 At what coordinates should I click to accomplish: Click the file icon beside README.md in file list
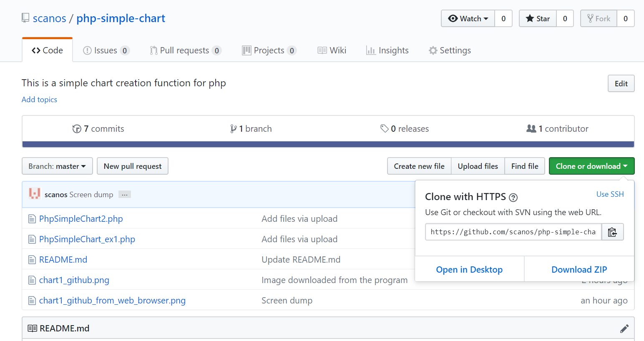point(32,260)
